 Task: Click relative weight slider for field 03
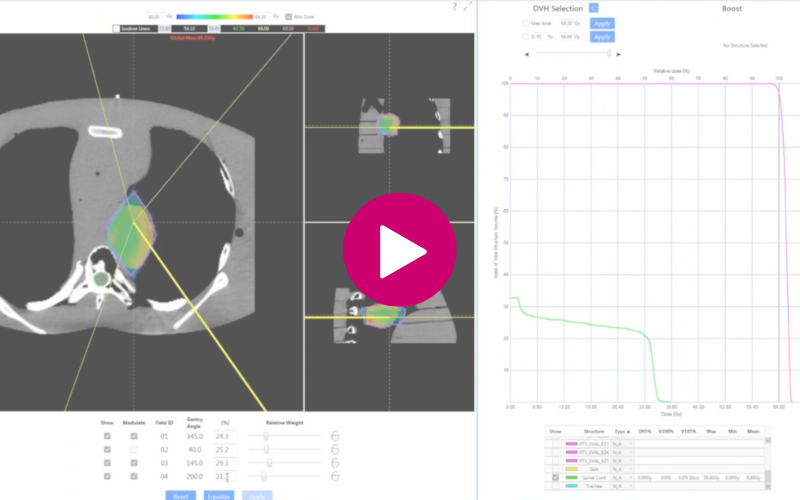tap(270, 463)
